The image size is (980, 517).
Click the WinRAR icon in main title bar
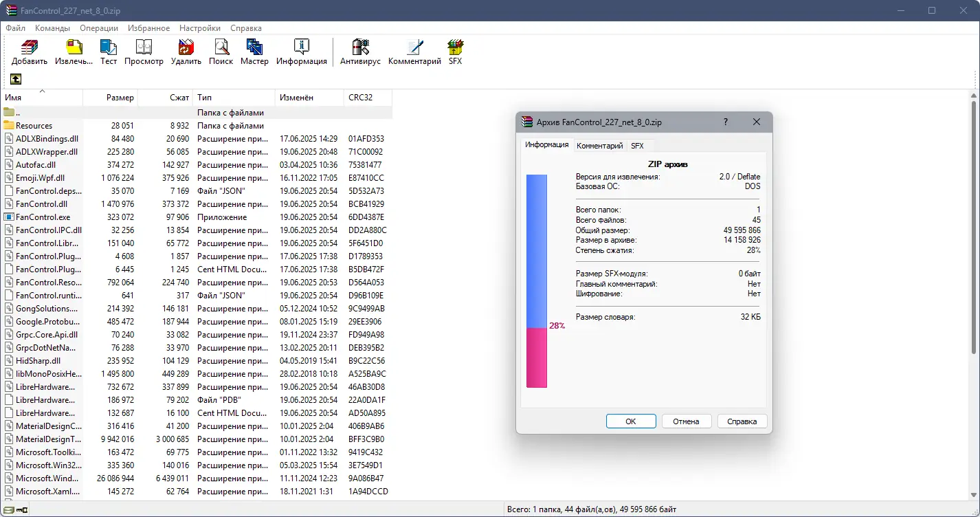11,10
